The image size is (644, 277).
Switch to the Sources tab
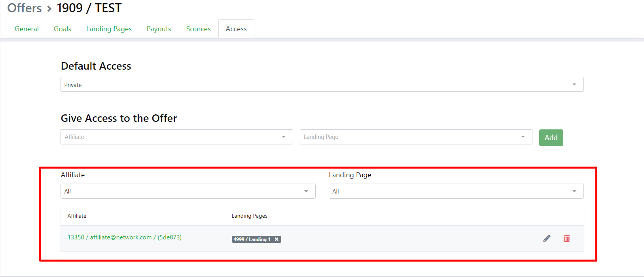point(198,29)
